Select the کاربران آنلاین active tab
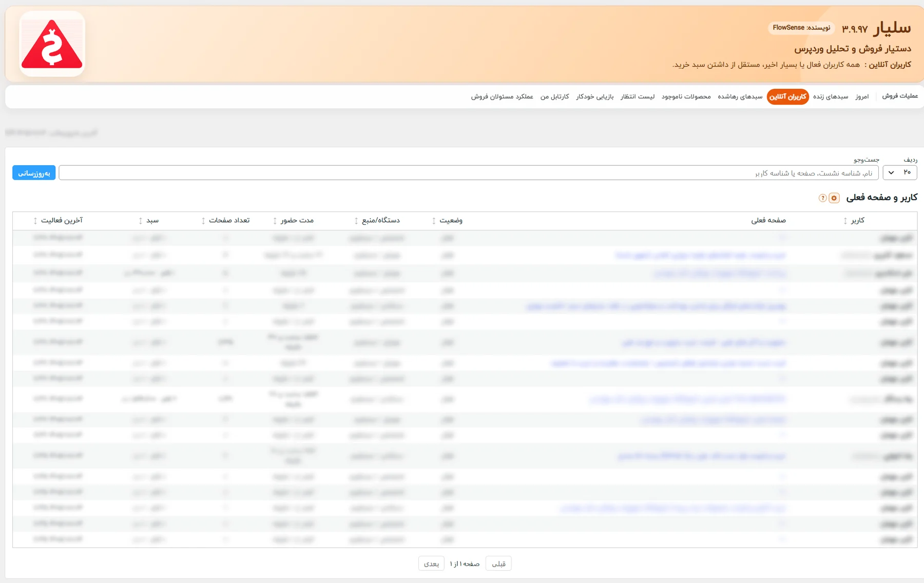The image size is (924, 583). pyautogui.click(x=788, y=96)
